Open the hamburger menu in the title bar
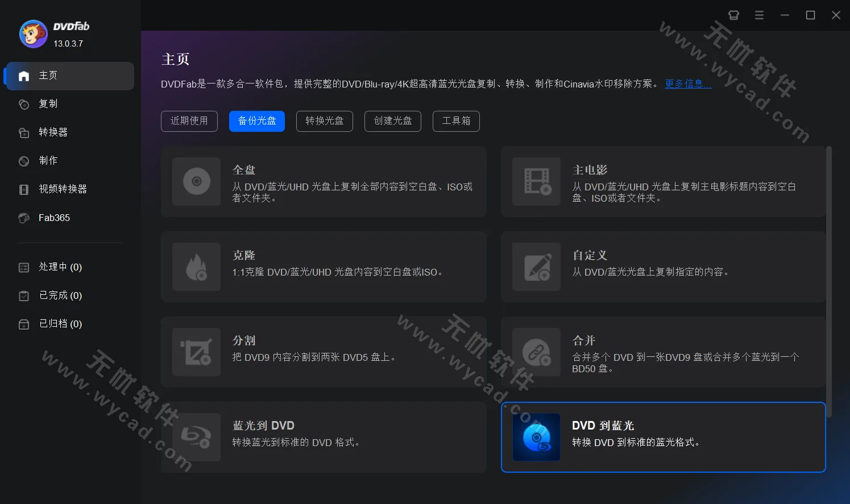This screenshot has width=850, height=504. (759, 15)
